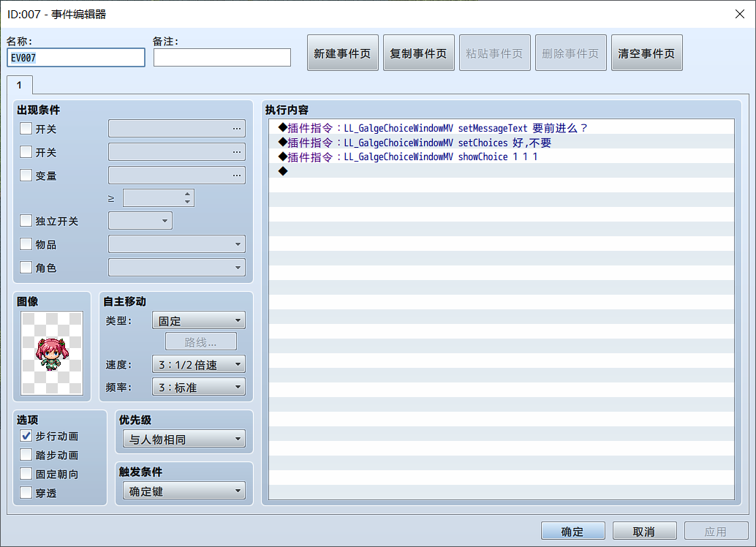Enable the 角色 condition checkbox
This screenshot has height=547, width=756.
pos(26,267)
